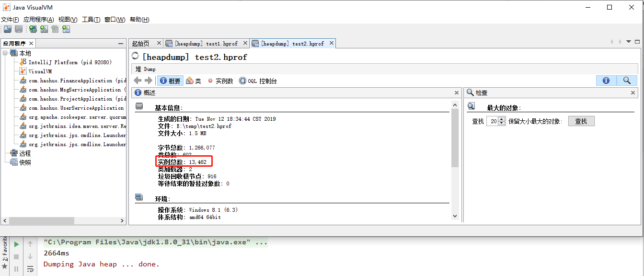Toggle the blue info panel button at right
The image size is (644, 276).
606,80
